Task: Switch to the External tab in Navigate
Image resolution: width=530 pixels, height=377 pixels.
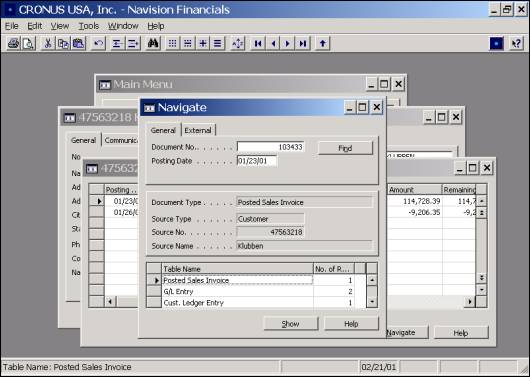Action: point(198,130)
